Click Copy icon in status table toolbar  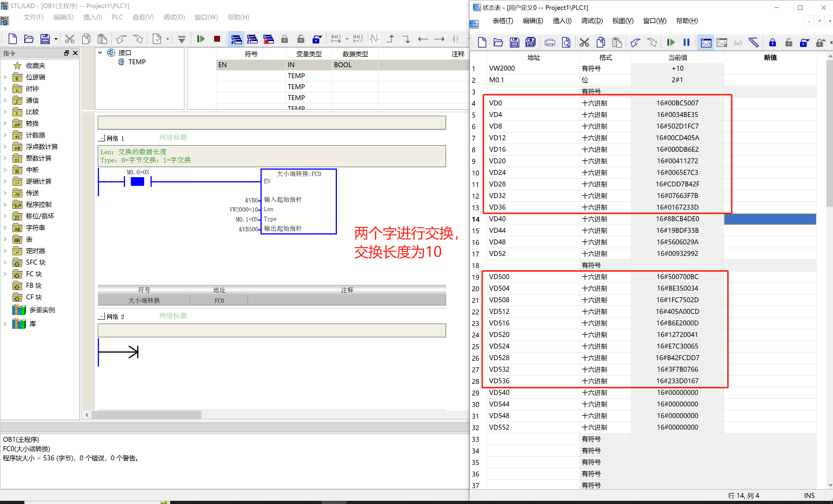click(601, 43)
